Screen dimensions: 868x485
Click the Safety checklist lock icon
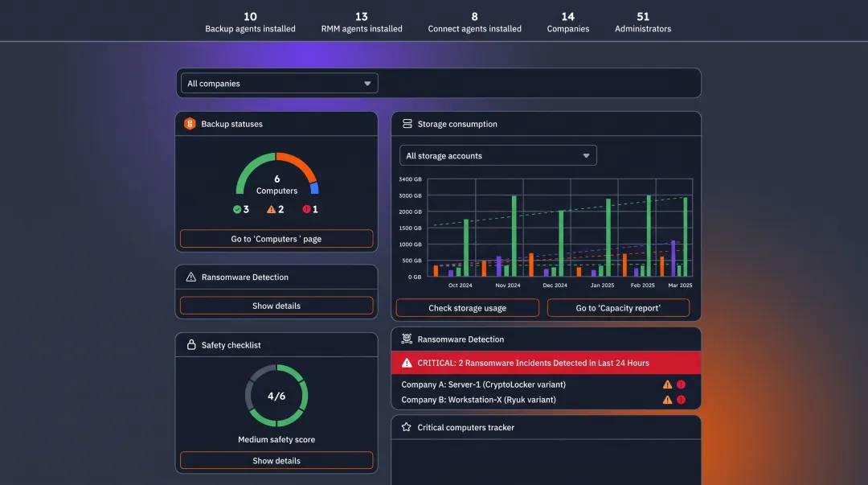pyautogui.click(x=191, y=344)
